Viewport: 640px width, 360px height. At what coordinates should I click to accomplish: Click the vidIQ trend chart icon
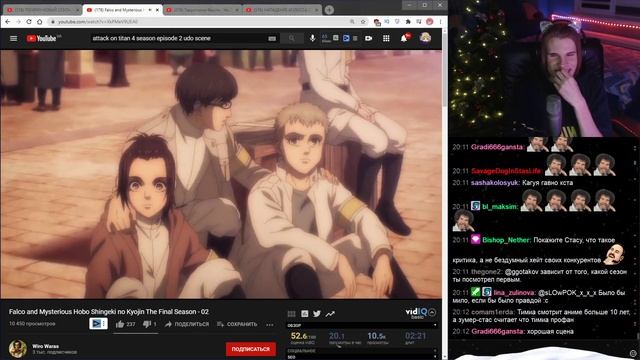pos(330,313)
